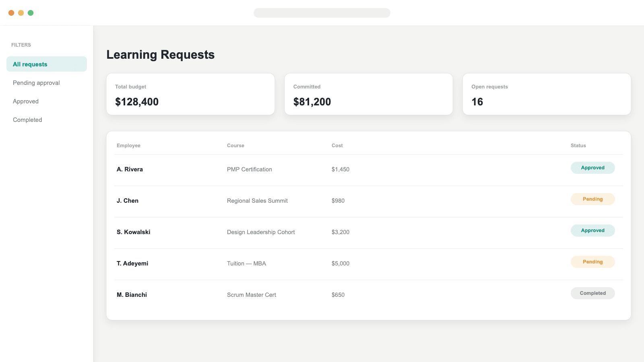Viewport: 644px width, 362px height.
Task: Click the $81,200 committed value
Action: tap(312, 102)
